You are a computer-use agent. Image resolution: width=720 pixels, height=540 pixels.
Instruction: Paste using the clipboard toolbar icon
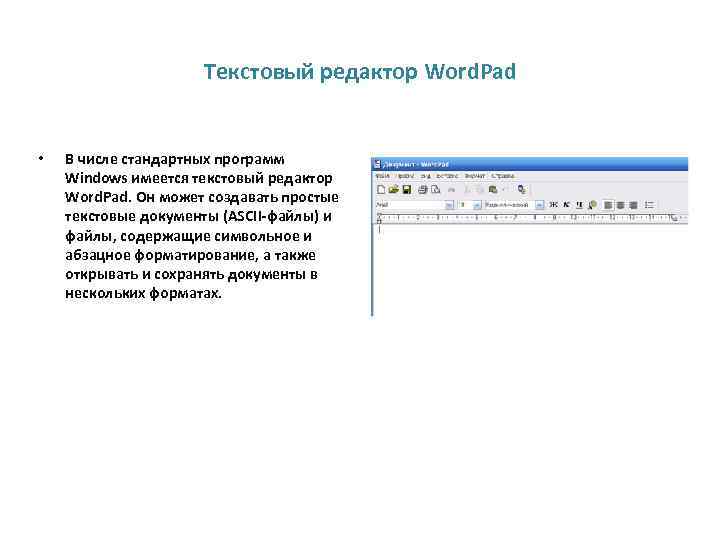(493, 189)
